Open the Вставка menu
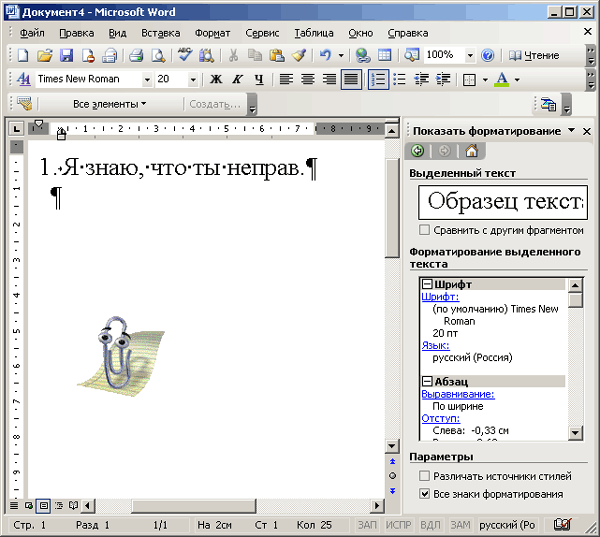The width and height of the screenshot is (600, 537). 161,33
